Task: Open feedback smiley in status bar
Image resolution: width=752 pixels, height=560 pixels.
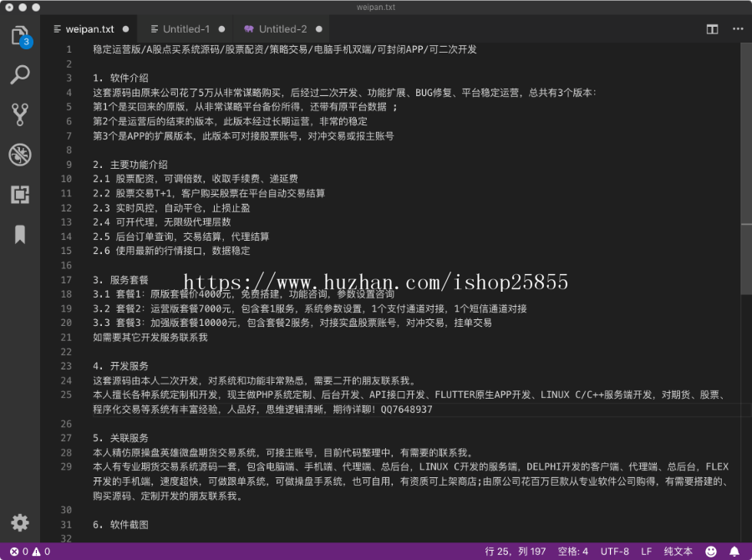Action: (x=711, y=552)
